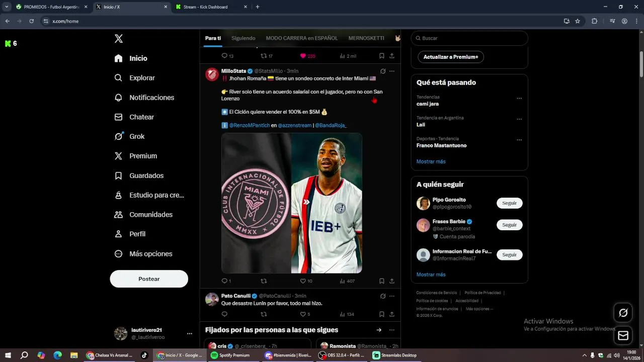Open floating messages envelope button
644x362 pixels.
(x=623, y=335)
